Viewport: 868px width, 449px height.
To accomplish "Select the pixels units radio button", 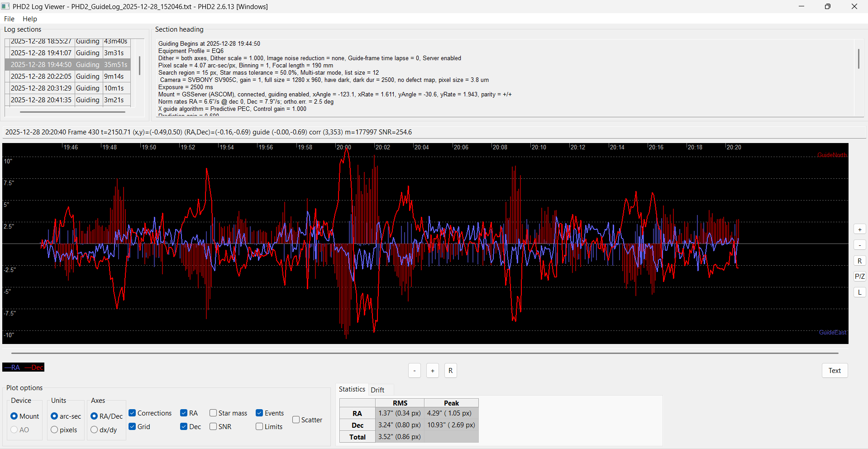I will pos(55,430).
